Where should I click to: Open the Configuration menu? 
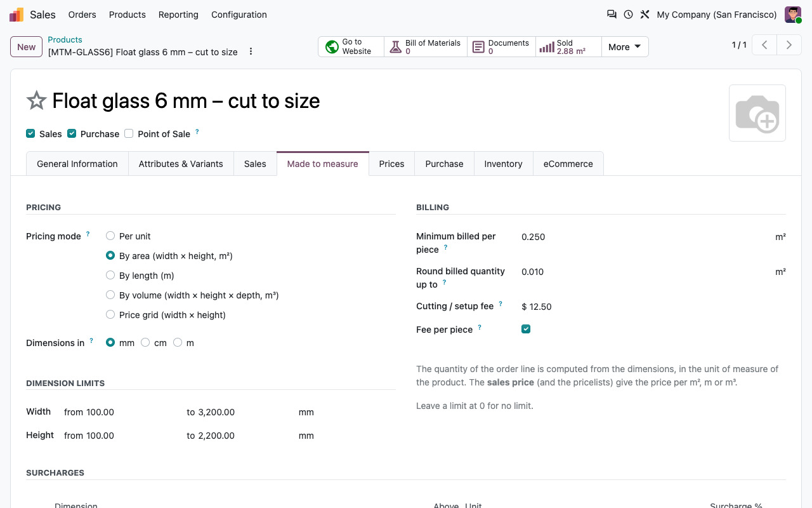[x=239, y=15]
